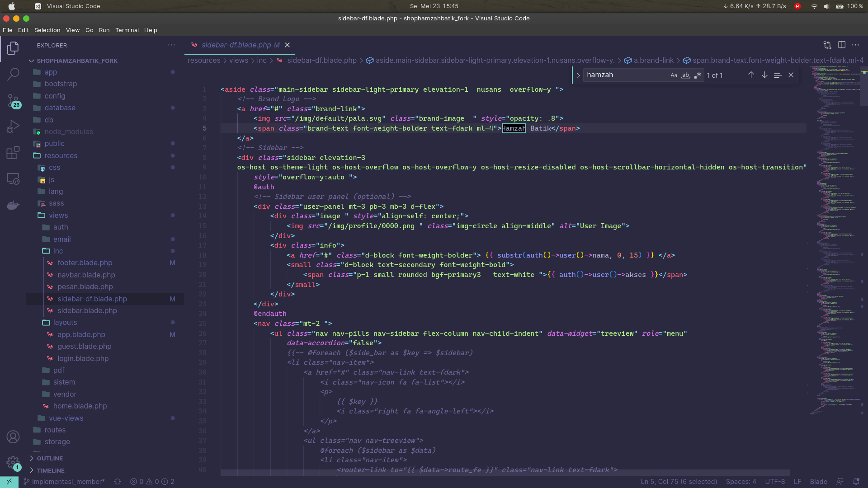Open Docker view in activity bar
Screen dimensions: 868x488
click(13, 205)
